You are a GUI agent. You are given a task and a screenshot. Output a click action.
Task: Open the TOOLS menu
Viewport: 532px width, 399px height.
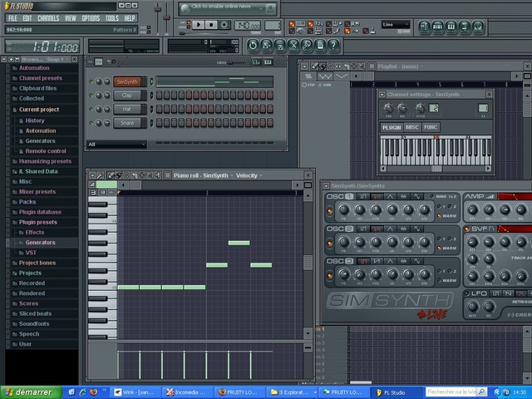(x=111, y=17)
